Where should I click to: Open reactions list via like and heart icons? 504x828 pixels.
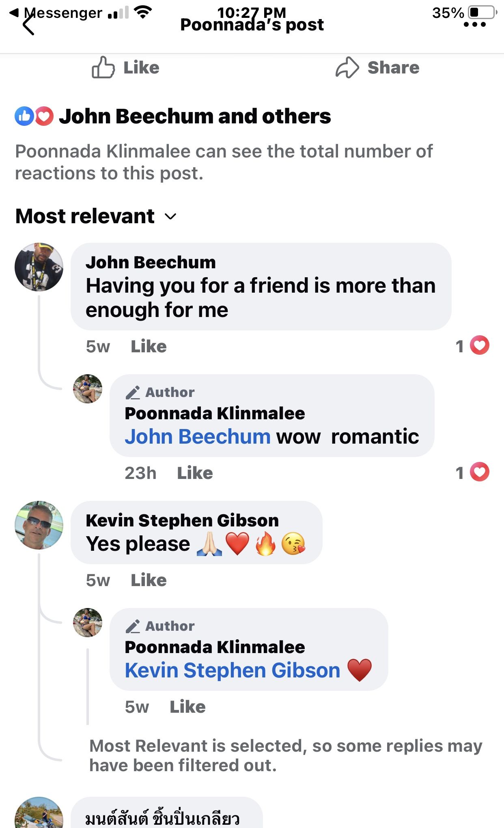[34, 116]
